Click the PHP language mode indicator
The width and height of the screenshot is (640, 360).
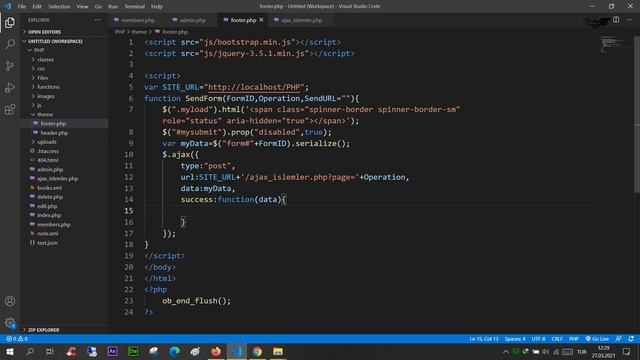[x=574, y=339]
